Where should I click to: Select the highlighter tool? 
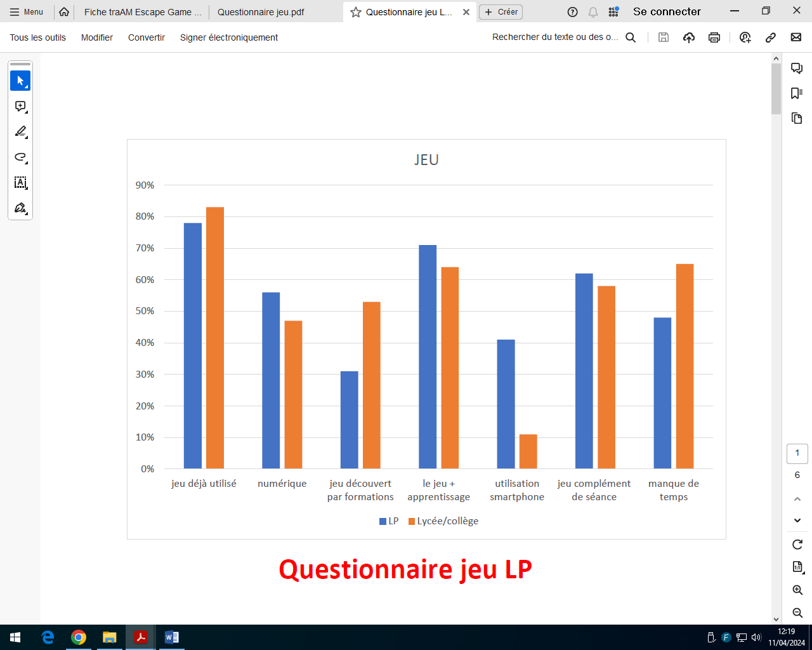[20, 132]
